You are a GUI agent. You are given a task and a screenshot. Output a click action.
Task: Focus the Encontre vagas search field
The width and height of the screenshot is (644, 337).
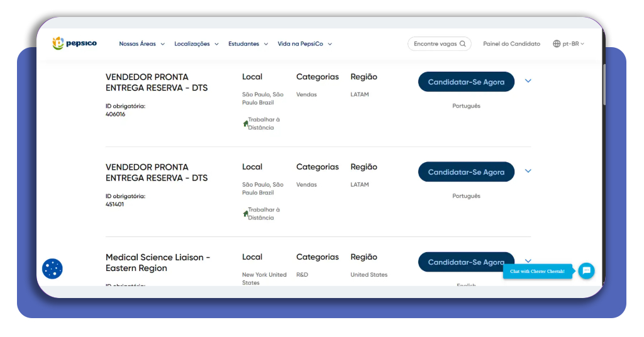click(439, 43)
